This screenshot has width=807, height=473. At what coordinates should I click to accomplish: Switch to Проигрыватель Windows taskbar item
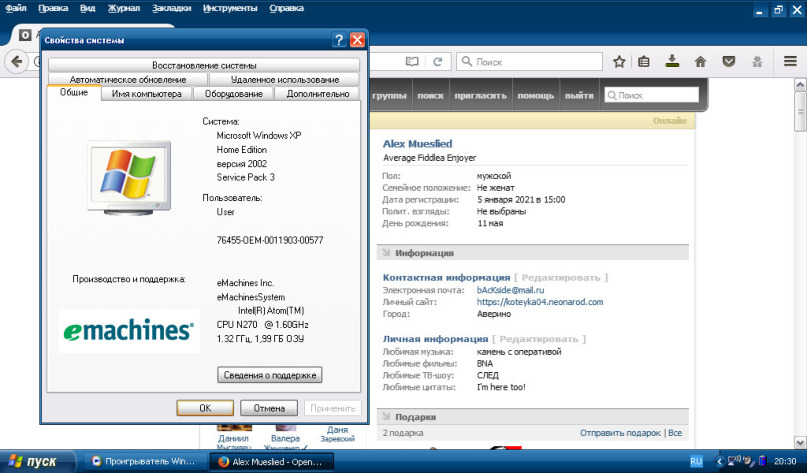[x=144, y=461]
